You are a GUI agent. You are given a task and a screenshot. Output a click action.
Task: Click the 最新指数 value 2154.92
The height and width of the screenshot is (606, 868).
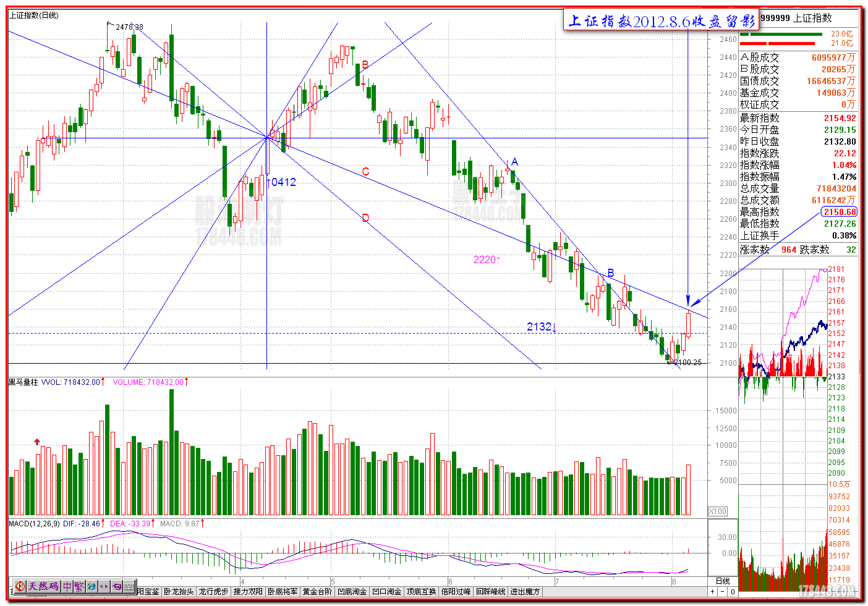tap(840, 118)
